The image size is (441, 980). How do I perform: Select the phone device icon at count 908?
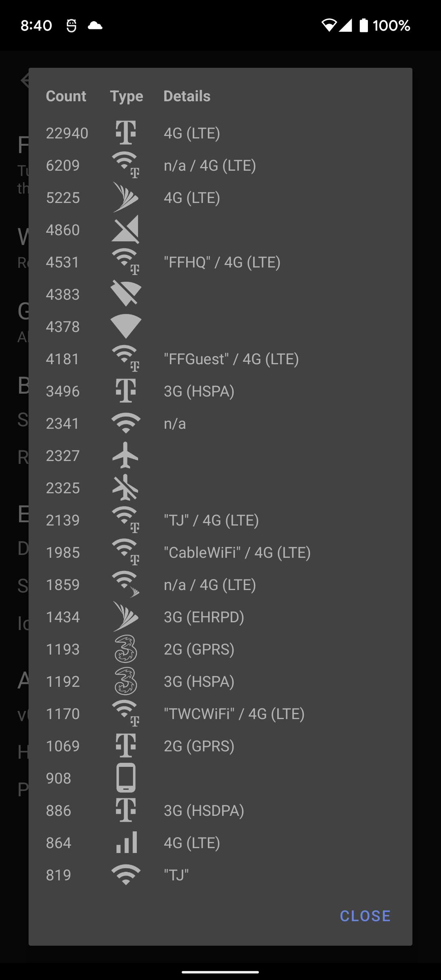pos(126,778)
